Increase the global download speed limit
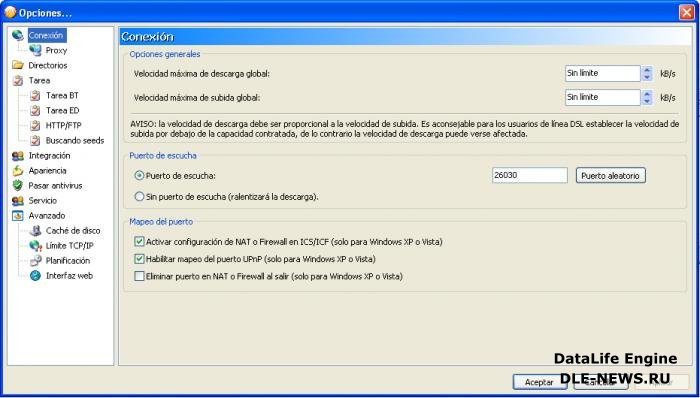Viewport: 700px width, 398px height. [x=647, y=70]
